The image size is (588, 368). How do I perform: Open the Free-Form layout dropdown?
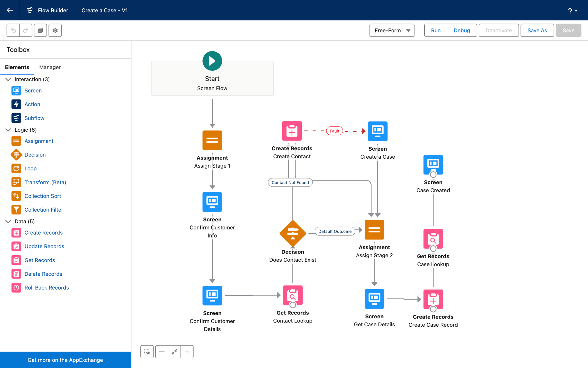point(392,30)
